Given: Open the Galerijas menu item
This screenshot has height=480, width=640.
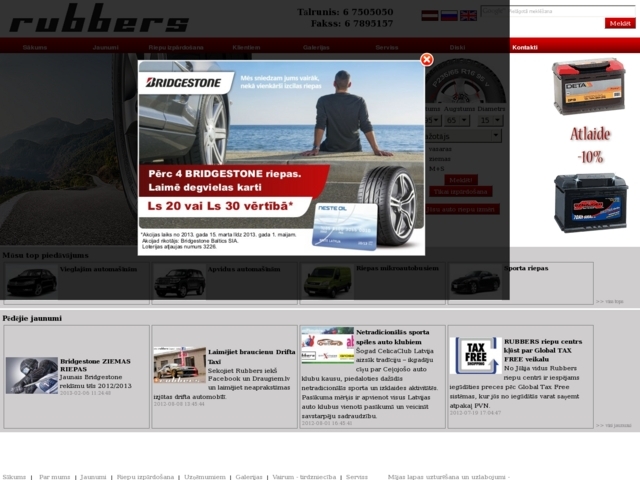Looking at the screenshot, I should click(316, 47).
